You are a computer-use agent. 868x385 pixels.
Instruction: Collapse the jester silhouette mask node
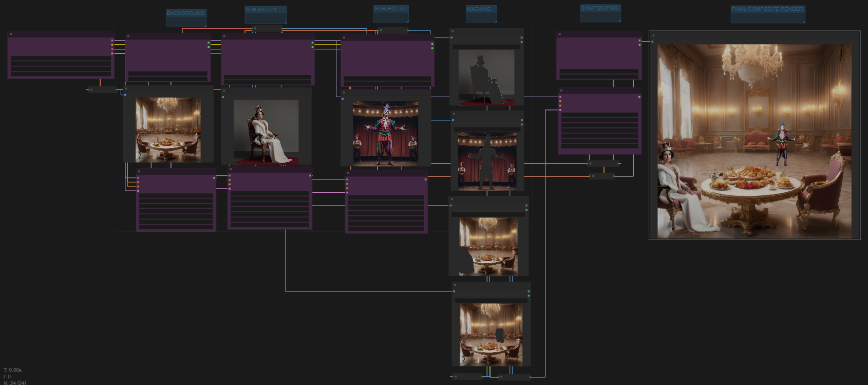coord(454,114)
